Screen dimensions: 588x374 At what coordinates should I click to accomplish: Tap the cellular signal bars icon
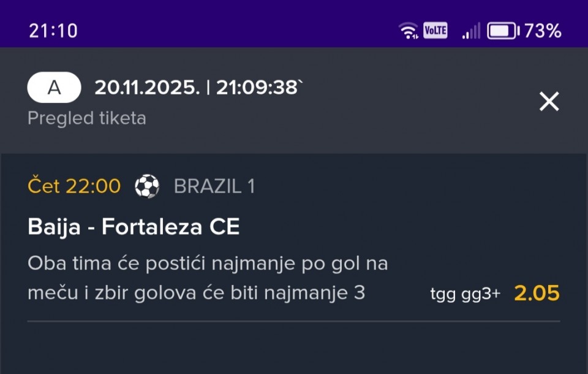pyautogui.click(x=471, y=30)
